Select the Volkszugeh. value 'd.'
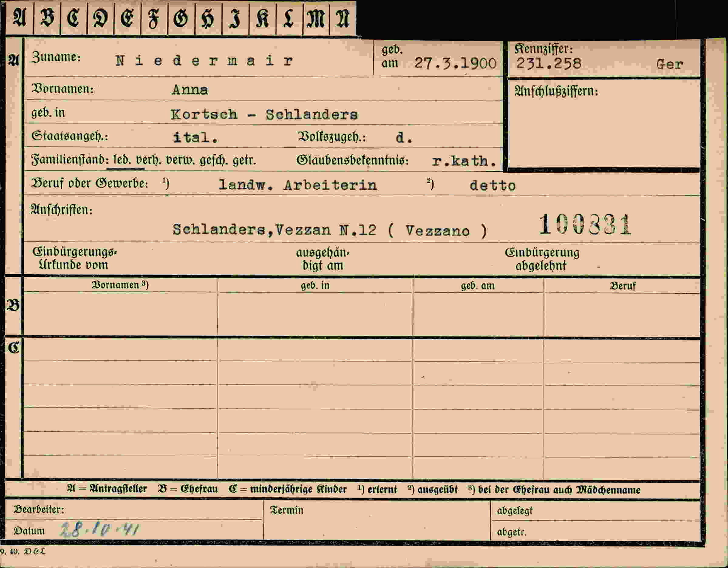This screenshot has height=568, width=728. coord(404,137)
